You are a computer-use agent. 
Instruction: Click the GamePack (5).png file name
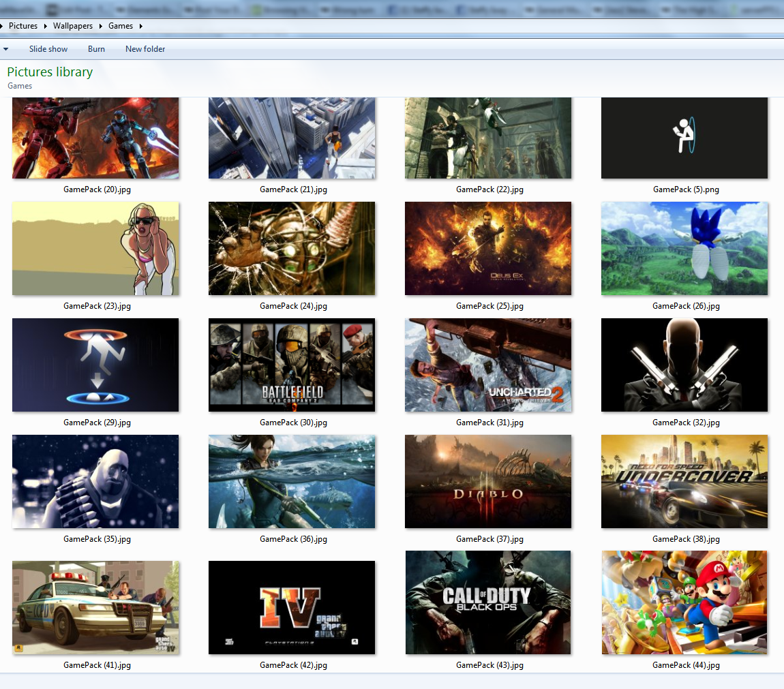pyautogui.click(x=686, y=189)
